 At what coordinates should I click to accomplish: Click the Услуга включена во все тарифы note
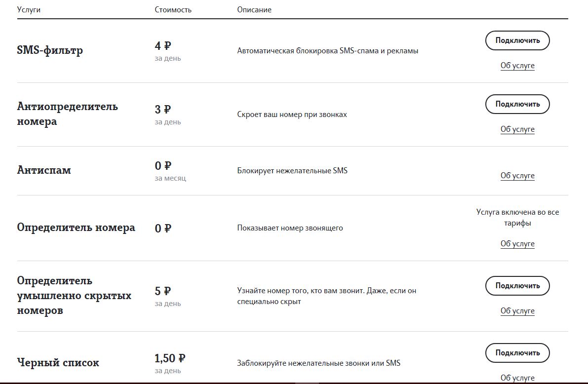point(517,218)
